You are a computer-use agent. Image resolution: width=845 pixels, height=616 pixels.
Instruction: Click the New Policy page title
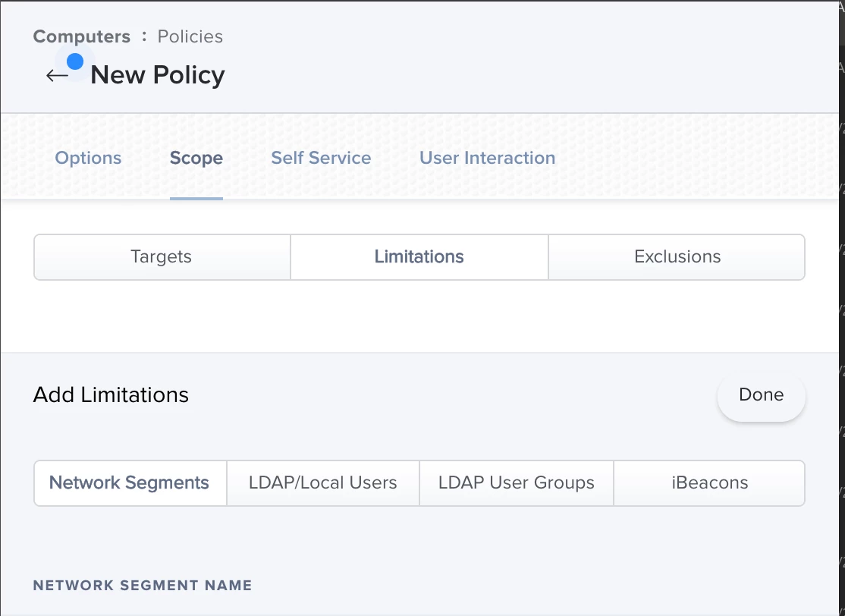coord(158,76)
